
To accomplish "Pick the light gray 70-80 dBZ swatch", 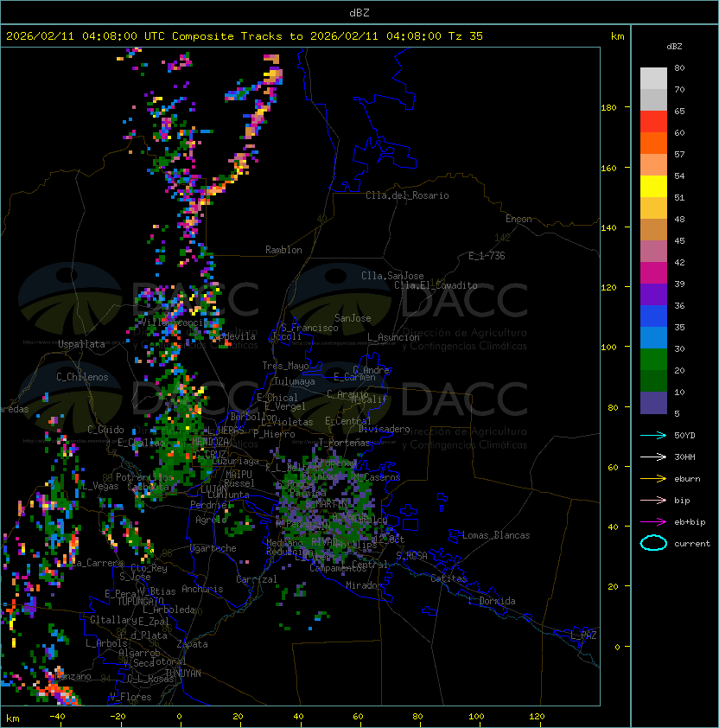I will (x=653, y=79).
